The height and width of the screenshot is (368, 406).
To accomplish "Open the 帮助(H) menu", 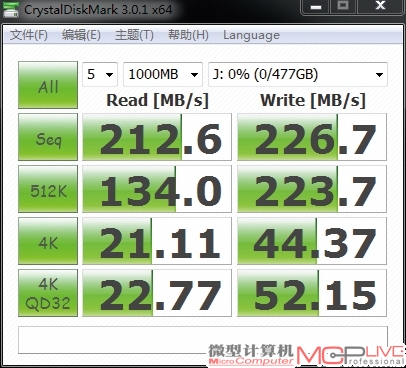I will 188,35.
